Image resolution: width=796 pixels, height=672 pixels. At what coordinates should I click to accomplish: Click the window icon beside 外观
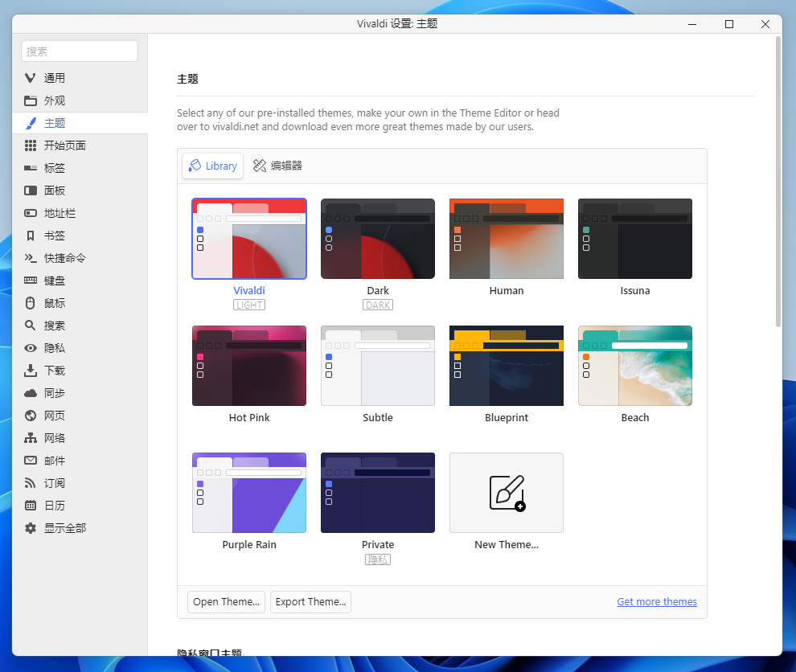[31, 100]
